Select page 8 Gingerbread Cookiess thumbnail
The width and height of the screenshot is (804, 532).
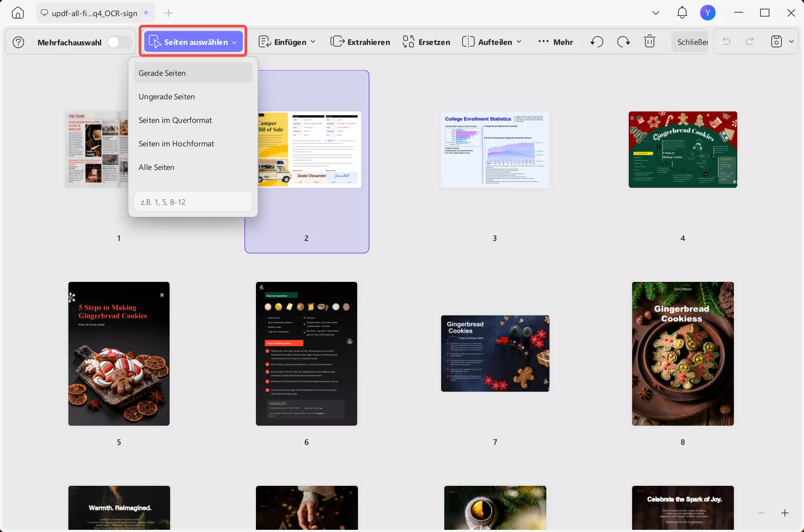pyautogui.click(x=683, y=353)
